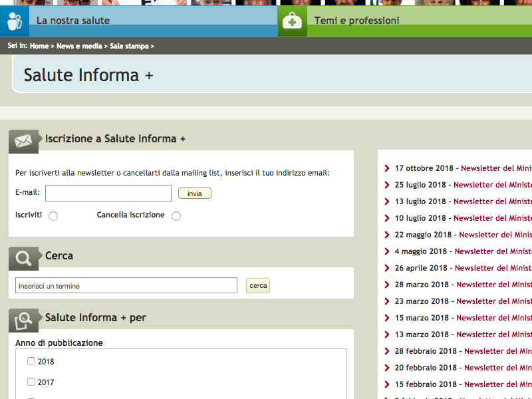Click the red arrow beside 22 maggio 2018
532x399 pixels.
(x=387, y=235)
